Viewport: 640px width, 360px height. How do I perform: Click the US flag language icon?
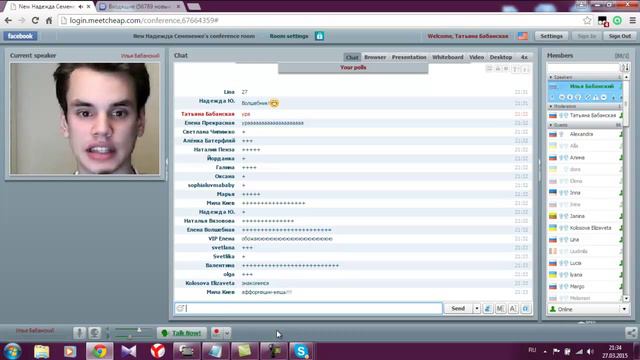(x=522, y=36)
